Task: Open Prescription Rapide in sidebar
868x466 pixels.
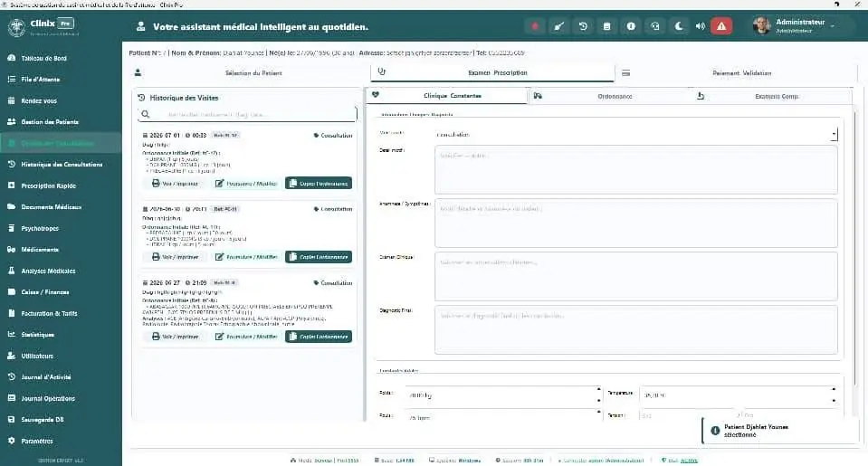Action: click(48, 185)
